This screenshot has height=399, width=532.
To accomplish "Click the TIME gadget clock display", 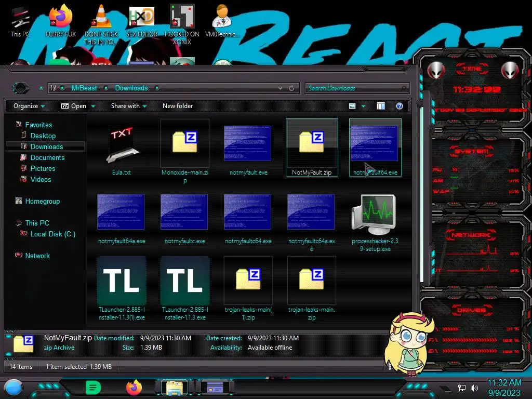I will pyautogui.click(x=477, y=89).
